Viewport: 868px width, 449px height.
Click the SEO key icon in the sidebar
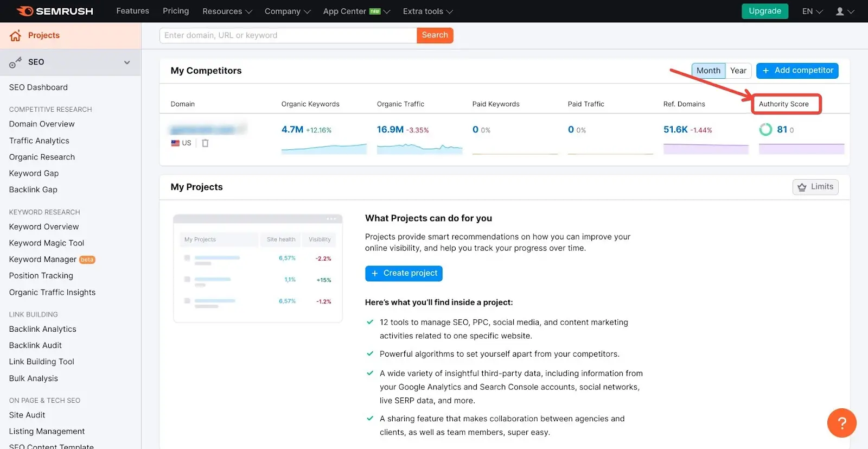[x=15, y=62]
